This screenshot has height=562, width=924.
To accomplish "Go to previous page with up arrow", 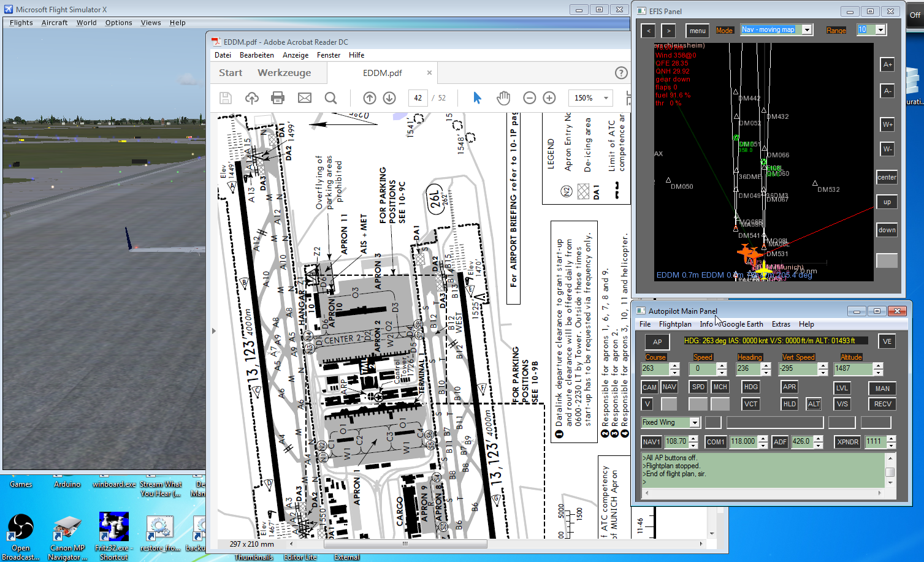I will (x=369, y=98).
